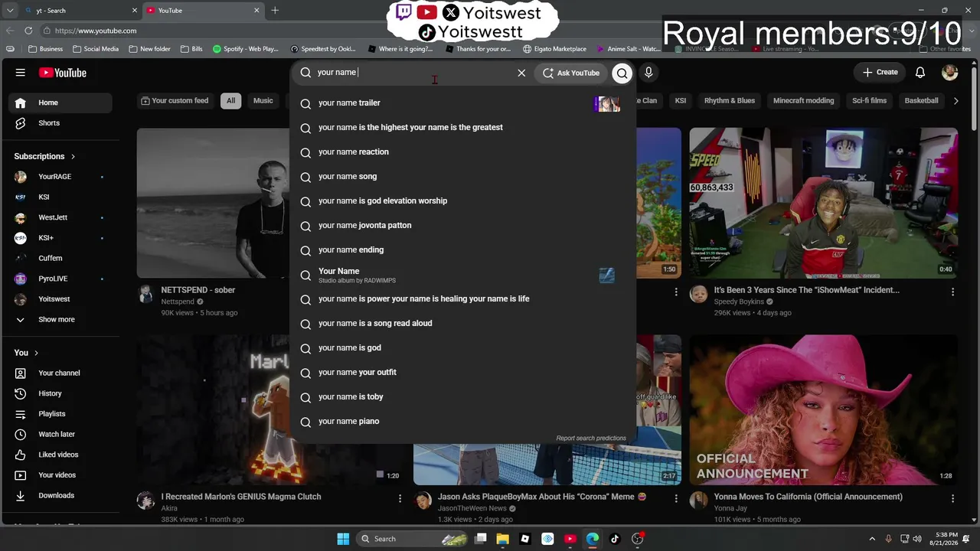Open Your videos
This screenshot has height=551, width=980.
60,475
